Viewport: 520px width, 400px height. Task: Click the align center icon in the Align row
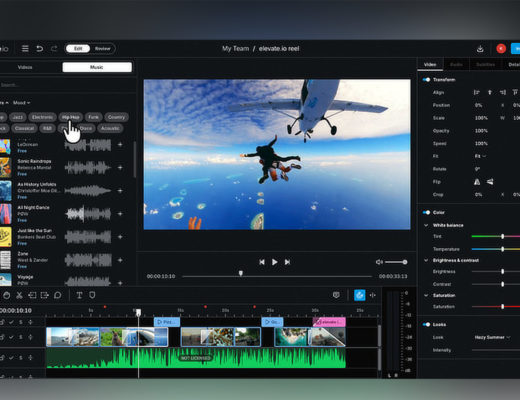coord(490,92)
